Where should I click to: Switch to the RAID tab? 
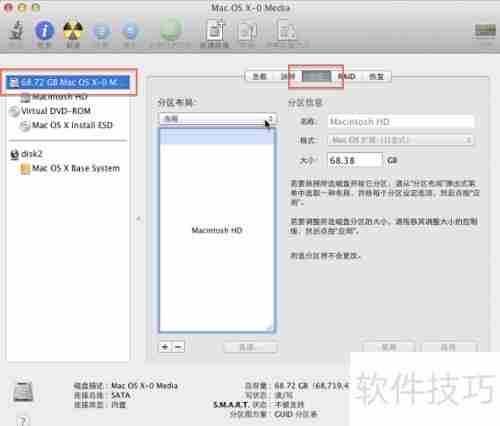347,76
